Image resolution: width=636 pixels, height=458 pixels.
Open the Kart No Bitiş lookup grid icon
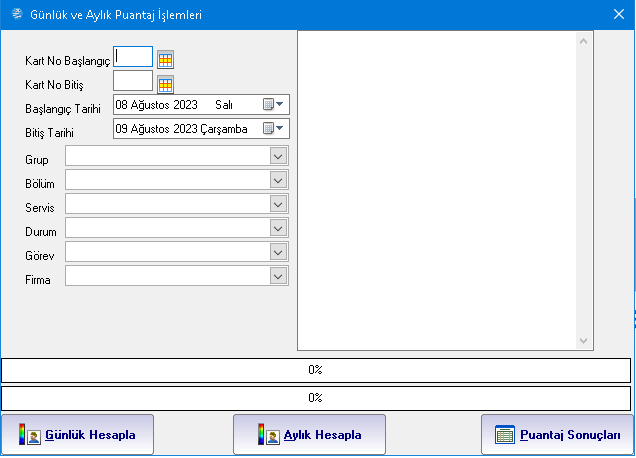coord(166,84)
